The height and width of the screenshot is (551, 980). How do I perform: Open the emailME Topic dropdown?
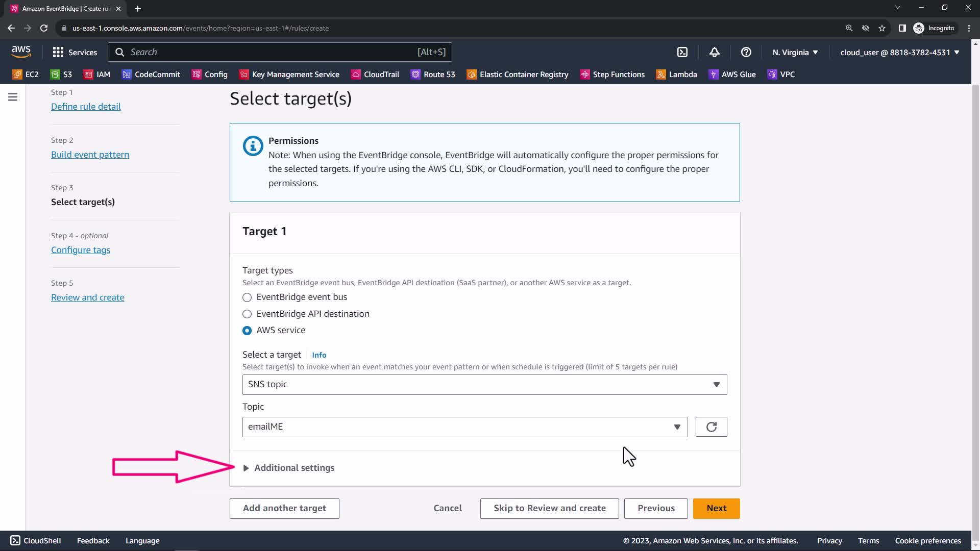click(x=464, y=427)
